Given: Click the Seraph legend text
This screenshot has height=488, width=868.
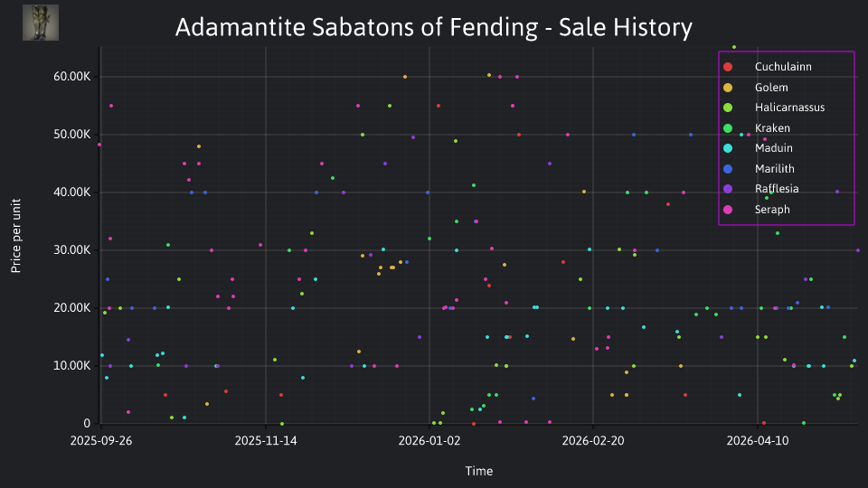Looking at the screenshot, I should pos(772,209).
